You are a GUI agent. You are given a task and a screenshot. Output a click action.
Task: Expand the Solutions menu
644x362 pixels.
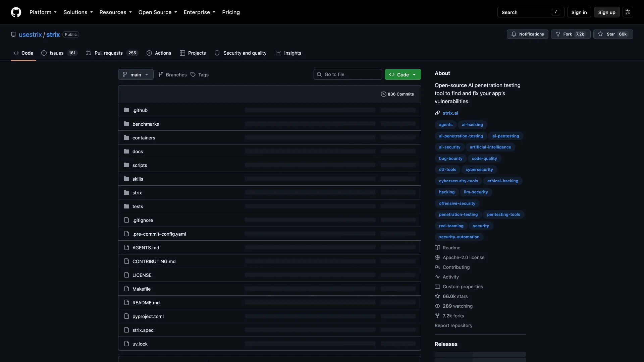pos(78,12)
